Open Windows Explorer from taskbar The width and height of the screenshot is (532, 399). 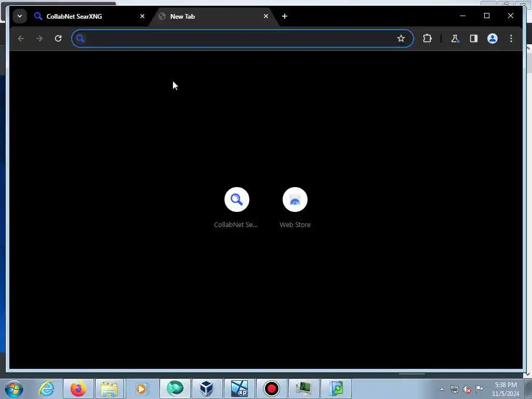[x=110, y=389]
